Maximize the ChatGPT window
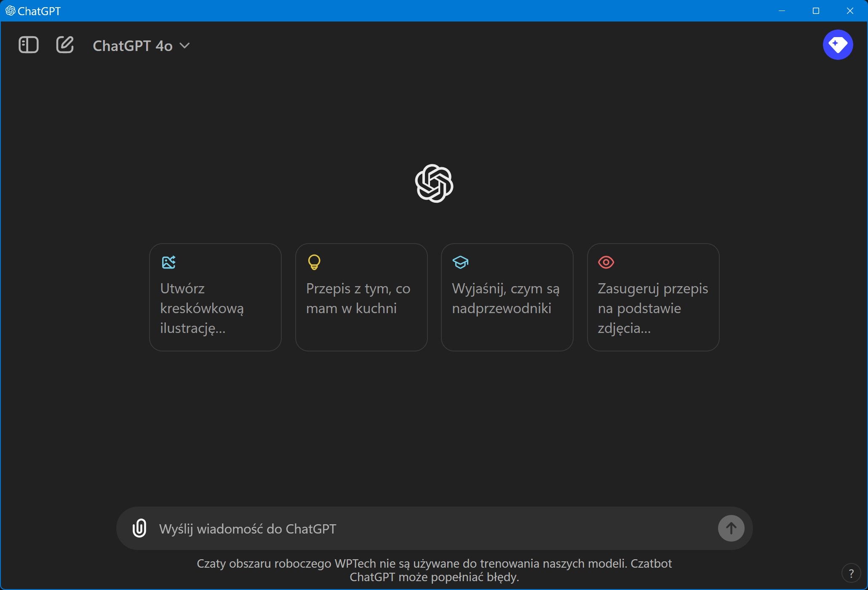Viewport: 868px width, 590px height. click(816, 11)
